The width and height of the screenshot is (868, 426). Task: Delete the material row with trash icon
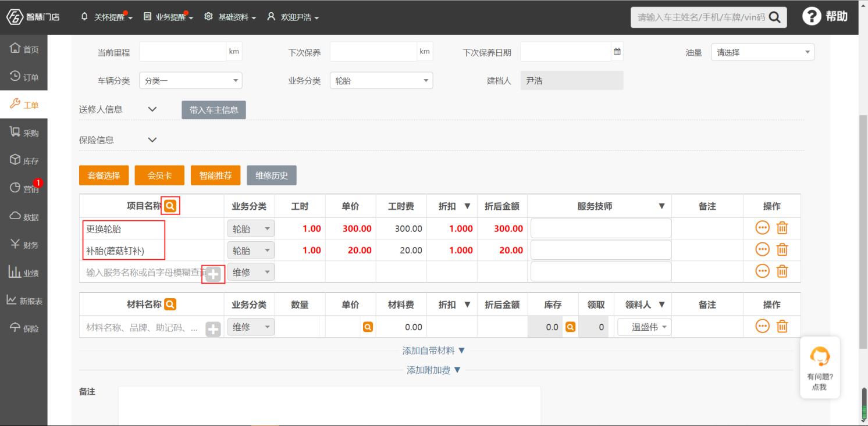coord(782,326)
